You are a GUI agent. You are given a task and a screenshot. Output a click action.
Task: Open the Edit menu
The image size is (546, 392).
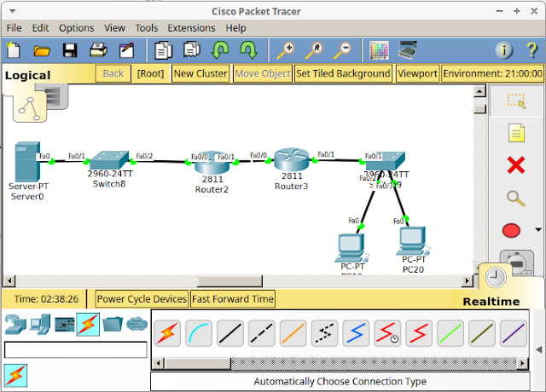[x=40, y=28]
